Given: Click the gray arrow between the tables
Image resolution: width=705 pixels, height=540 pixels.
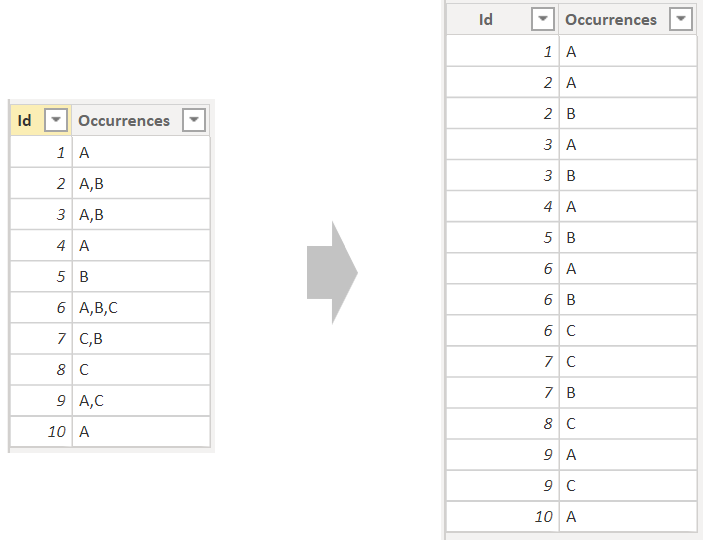Looking at the screenshot, I should (x=332, y=272).
